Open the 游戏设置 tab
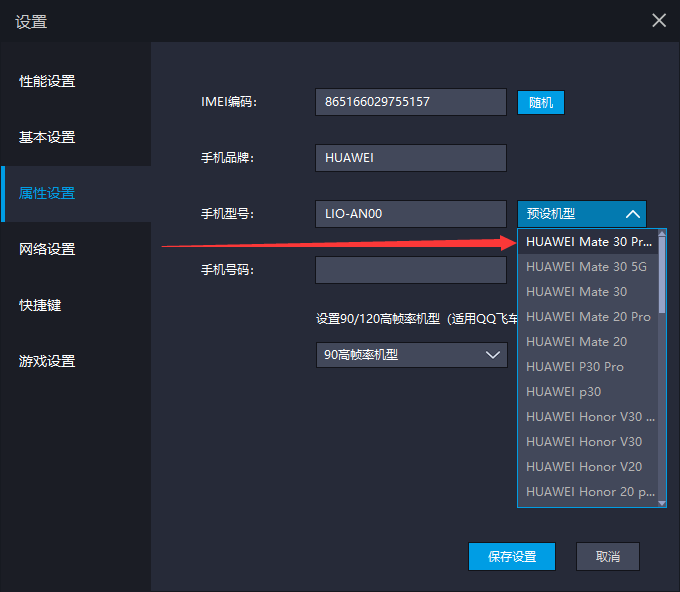This screenshot has width=680, height=592. click(48, 361)
